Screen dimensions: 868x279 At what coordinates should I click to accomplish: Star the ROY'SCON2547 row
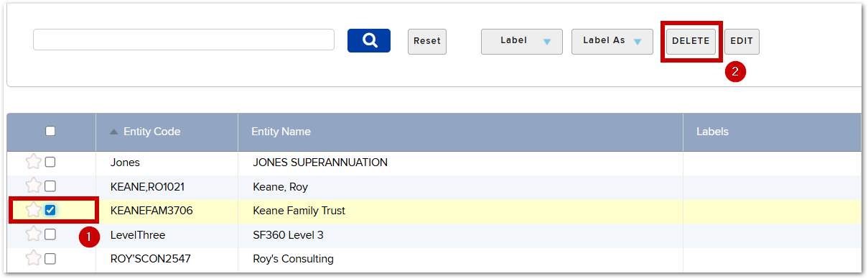pos(34,258)
